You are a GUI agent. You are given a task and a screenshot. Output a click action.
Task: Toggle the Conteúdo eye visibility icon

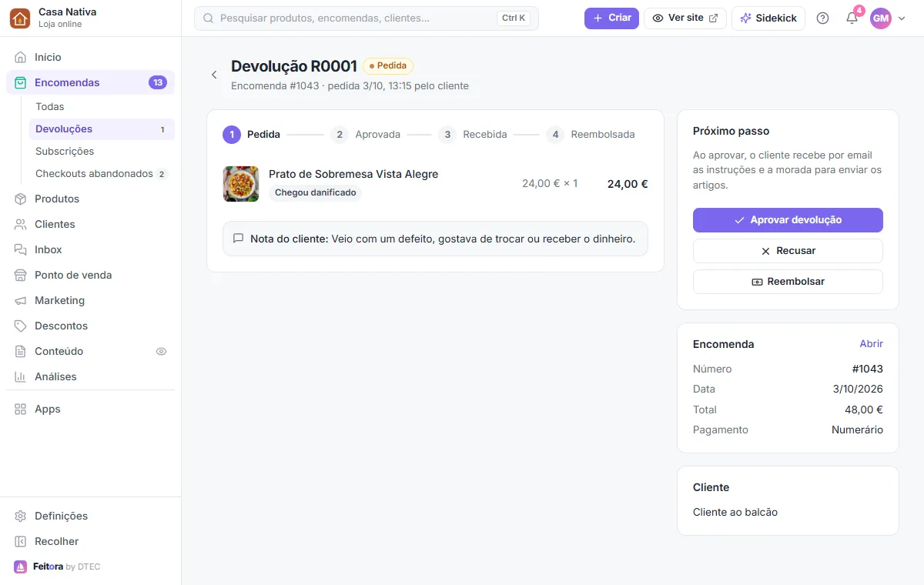pyautogui.click(x=161, y=351)
